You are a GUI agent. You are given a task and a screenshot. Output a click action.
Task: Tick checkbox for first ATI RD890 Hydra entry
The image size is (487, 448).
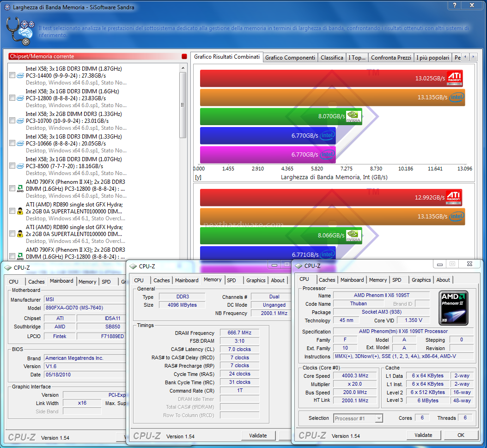12,211
